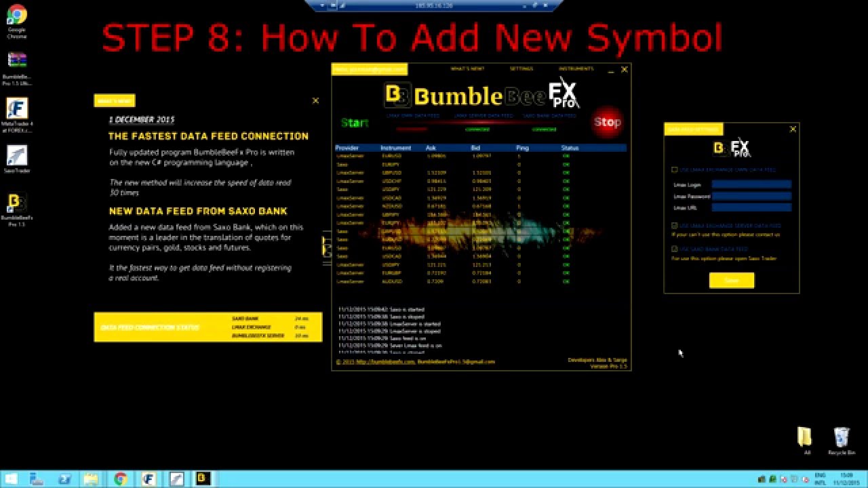Switch to BumbleBee app in the taskbar
This screenshot has width=868, height=488.
[x=203, y=479]
